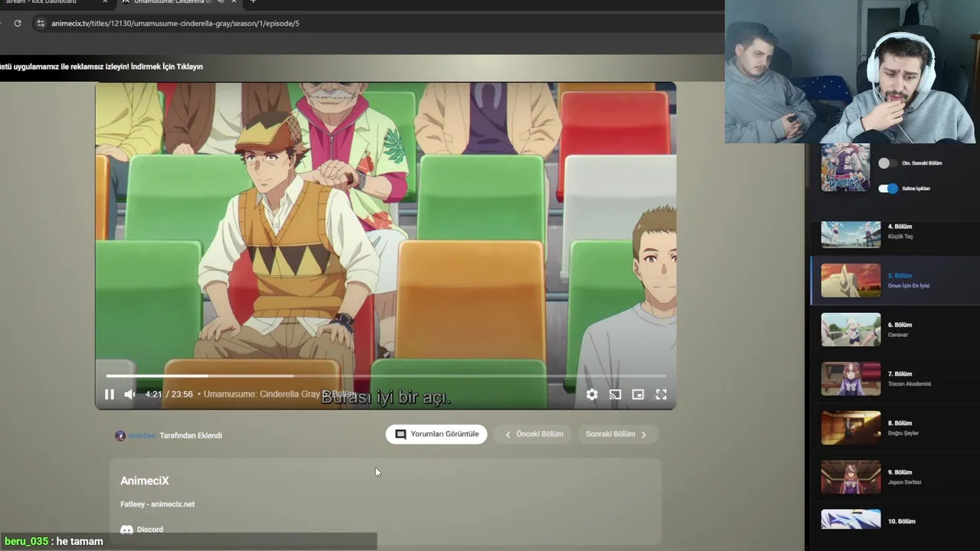The width and height of the screenshot is (980, 551).
Task: Click the 4:21 / 23:56 time display
Action: (169, 394)
